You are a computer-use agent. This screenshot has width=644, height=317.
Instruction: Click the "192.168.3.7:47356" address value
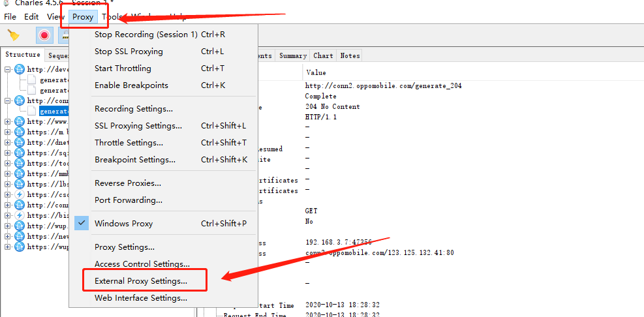tap(339, 242)
